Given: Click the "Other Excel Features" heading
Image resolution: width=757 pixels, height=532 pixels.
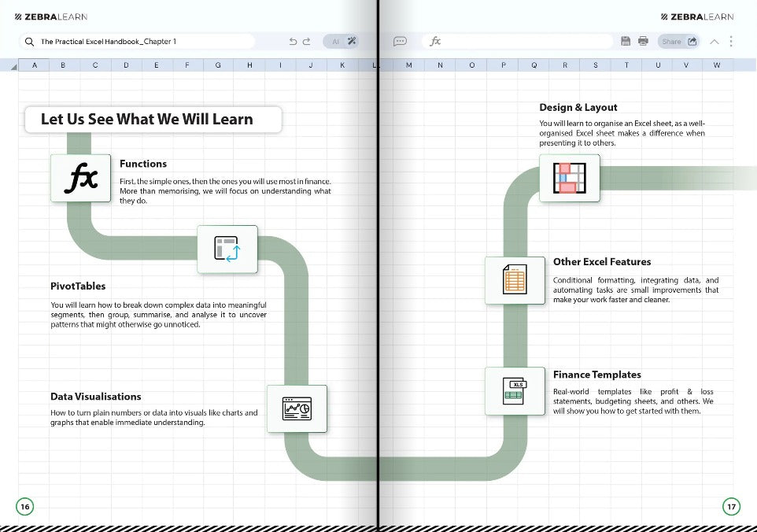Looking at the screenshot, I should [x=602, y=261].
